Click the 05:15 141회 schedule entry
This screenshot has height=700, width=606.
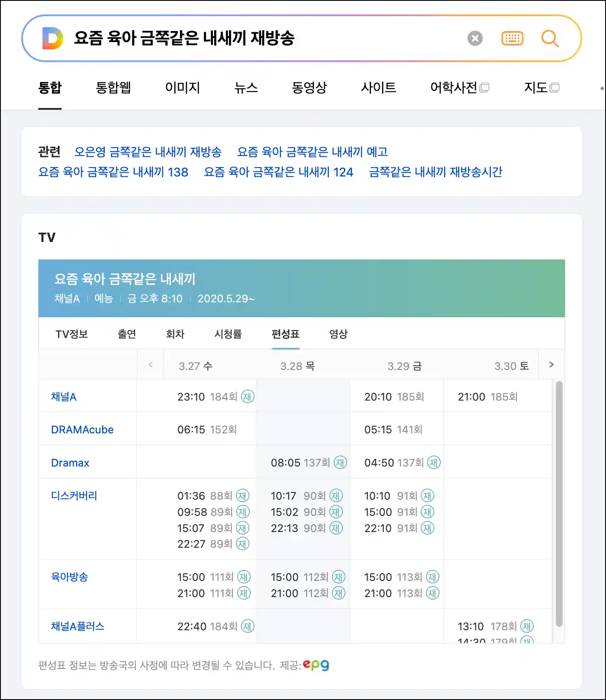click(393, 430)
